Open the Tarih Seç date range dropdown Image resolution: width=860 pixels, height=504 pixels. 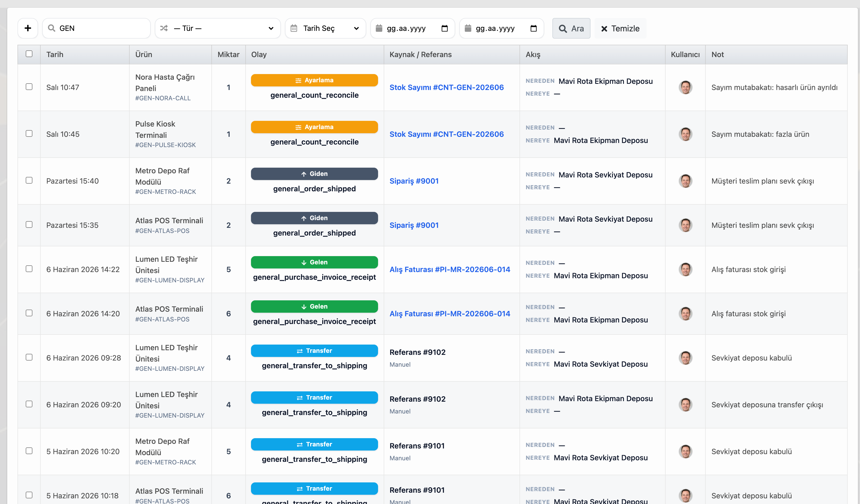coord(325,28)
